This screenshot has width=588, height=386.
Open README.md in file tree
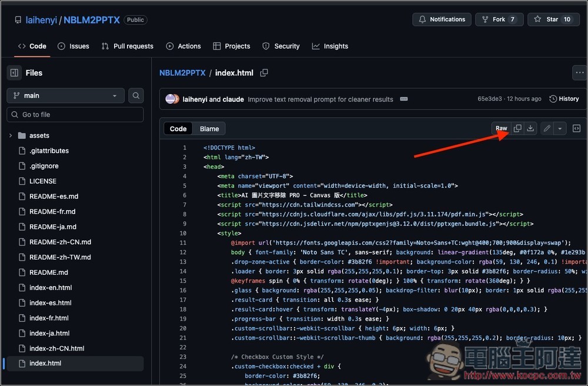click(48, 272)
